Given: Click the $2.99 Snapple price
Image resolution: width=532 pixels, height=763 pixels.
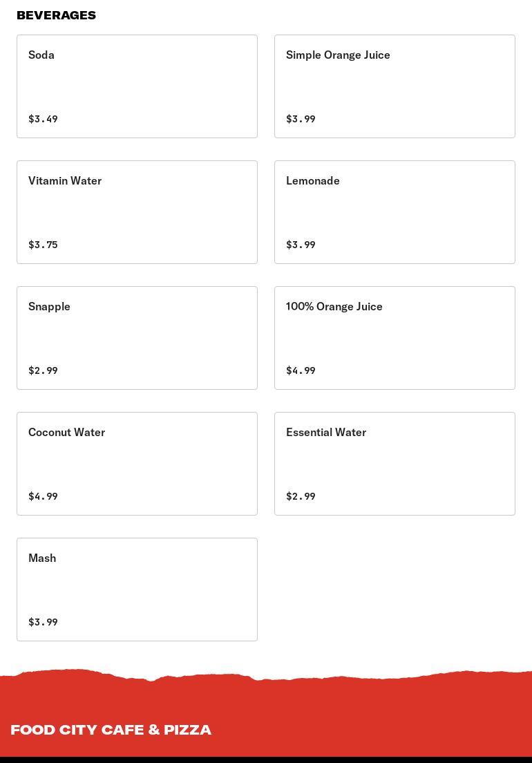Looking at the screenshot, I should coord(43,370).
